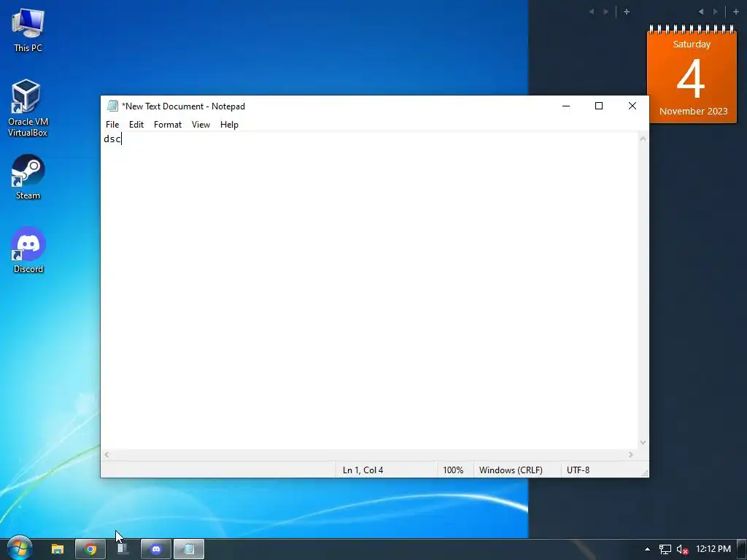Click the '100%' zoom status entry
This screenshot has width=747, height=560.
453,470
